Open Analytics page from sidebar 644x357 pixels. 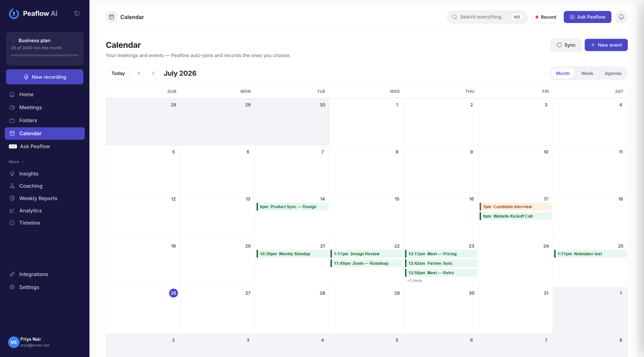pyautogui.click(x=45, y=211)
